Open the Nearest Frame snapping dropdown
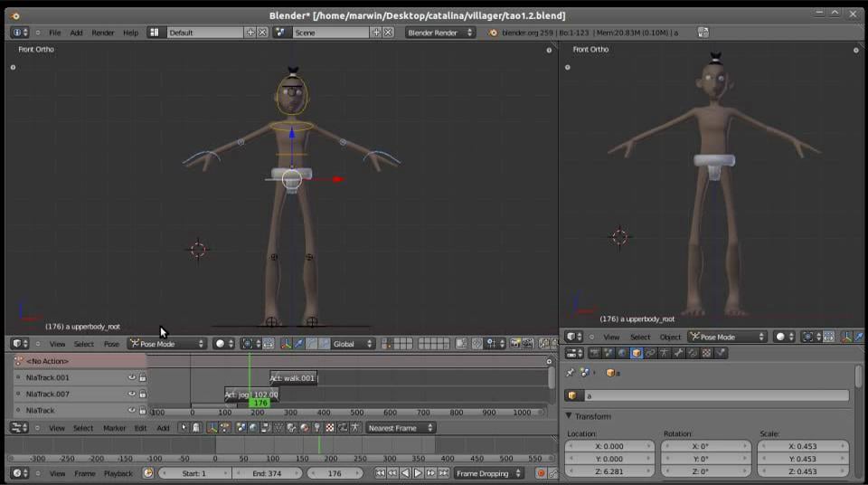Image resolution: width=868 pixels, height=485 pixels. (400, 428)
